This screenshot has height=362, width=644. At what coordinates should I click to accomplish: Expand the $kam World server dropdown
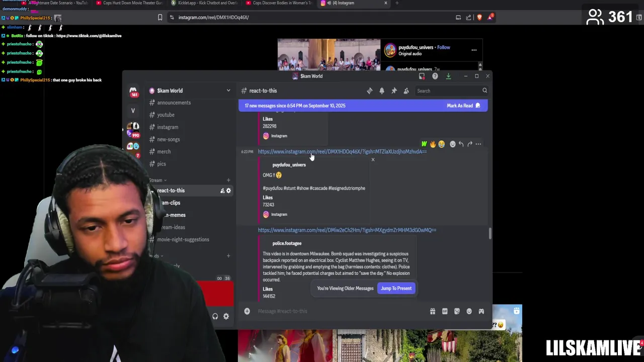(x=228, y=91)
